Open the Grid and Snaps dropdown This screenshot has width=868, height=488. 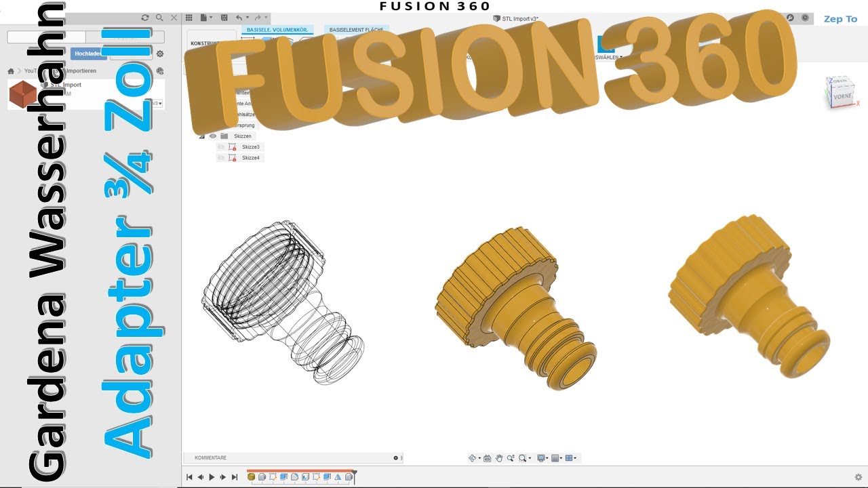pyautogui.click(x=556, y=458)
